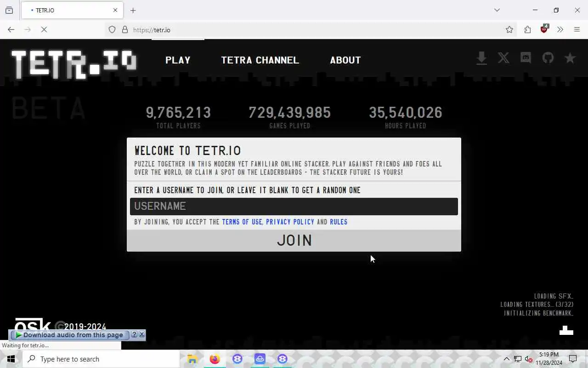588x368 pixels.
Task: Click the taskbar search box
Action: point(101,359)
